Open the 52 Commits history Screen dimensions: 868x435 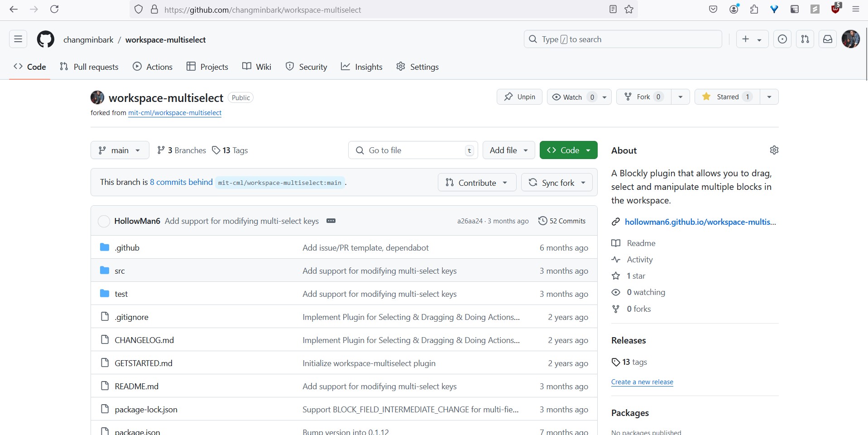coord(562,221)
